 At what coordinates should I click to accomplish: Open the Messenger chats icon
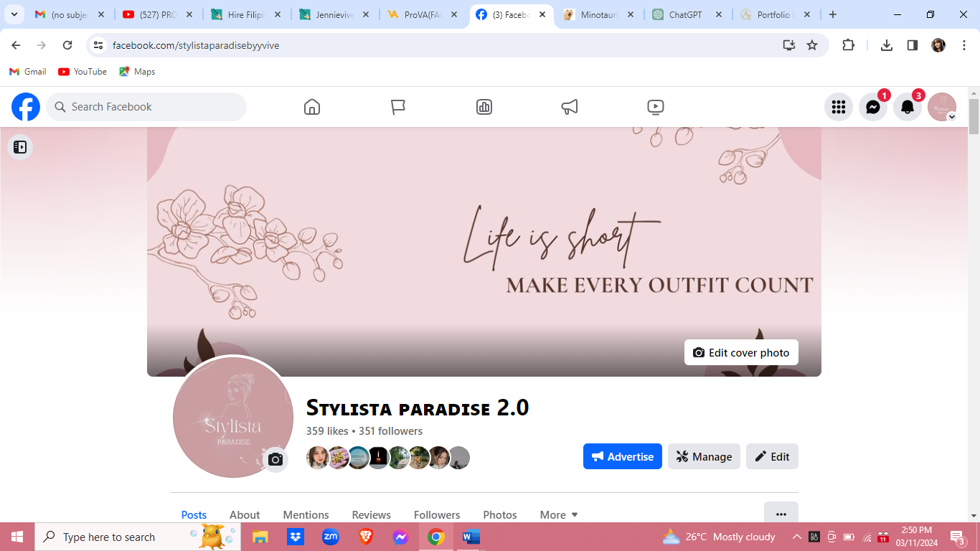(x=873, y=107)
